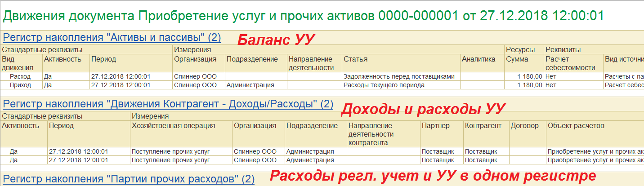The image size is (644, 186).
Task: Open "Движения Контрагент - Доходы/Расходы" register link
Action: (168, 104)
